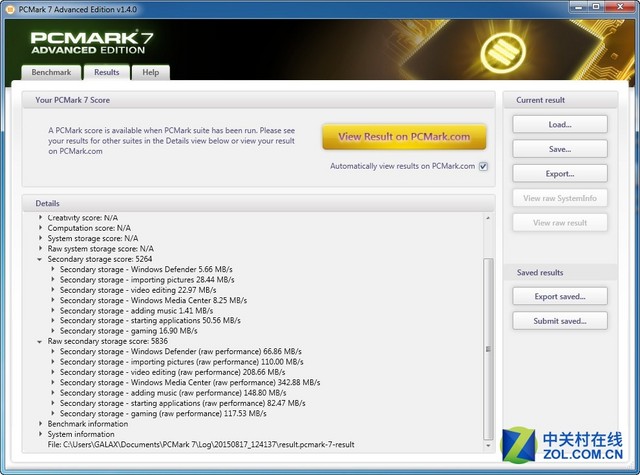Expand starting applications 50.56 MB/s row arrow
The width and height of the screenshot is (640, 475).
(53, 320)
